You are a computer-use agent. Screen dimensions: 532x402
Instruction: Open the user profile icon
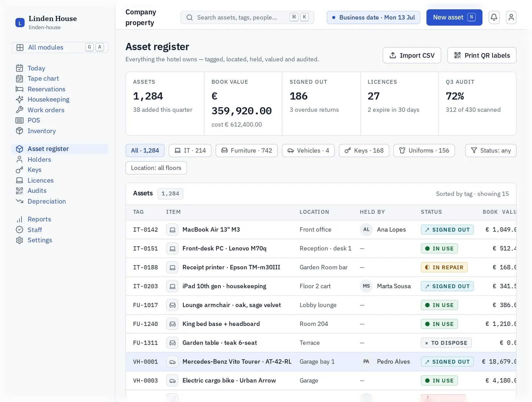[511, 17]
